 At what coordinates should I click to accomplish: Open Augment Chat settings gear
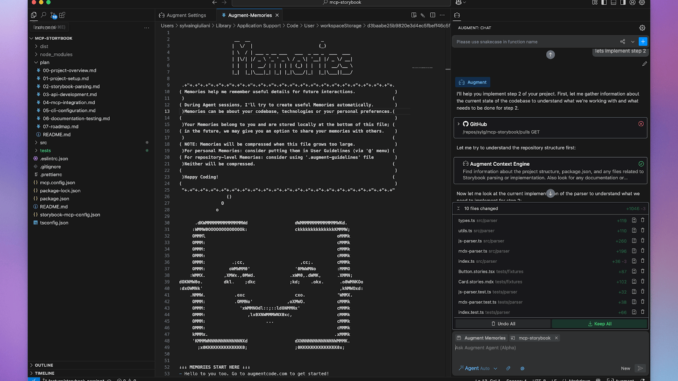click(x=642, y=28)
